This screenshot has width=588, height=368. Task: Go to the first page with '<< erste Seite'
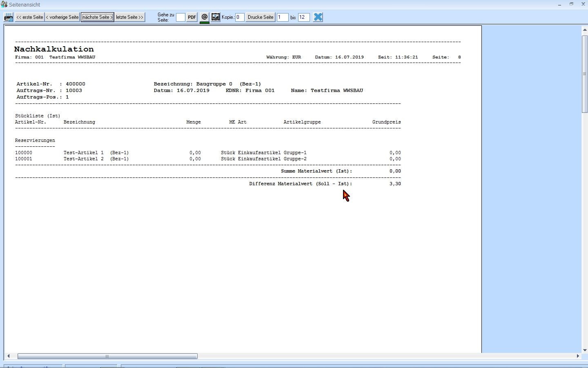tap(29, 17)
